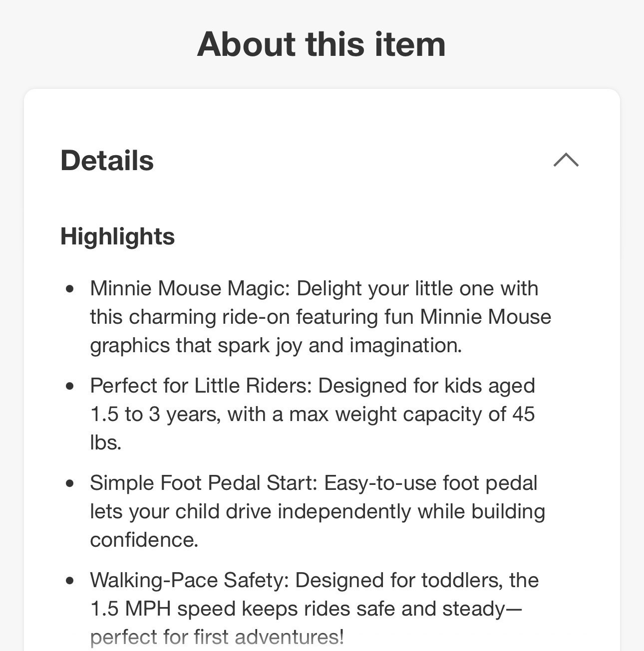Click 'graphics that spark joy and imagination' line
Viewport: 644px width, 651px height.
[x=276, y=345]
